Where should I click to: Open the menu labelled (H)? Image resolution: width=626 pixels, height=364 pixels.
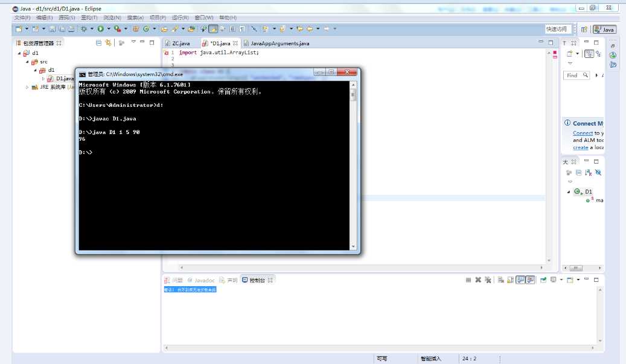(x=228, y=18)
